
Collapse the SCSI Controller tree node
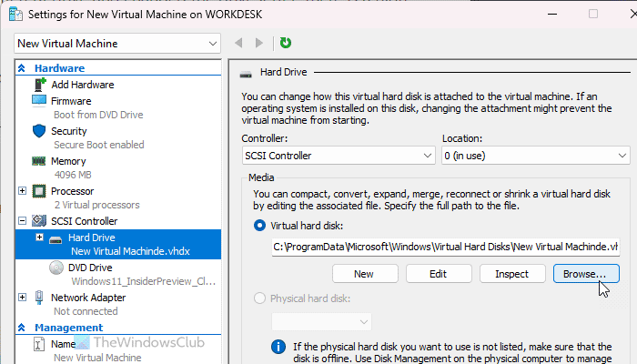(23, 220)
